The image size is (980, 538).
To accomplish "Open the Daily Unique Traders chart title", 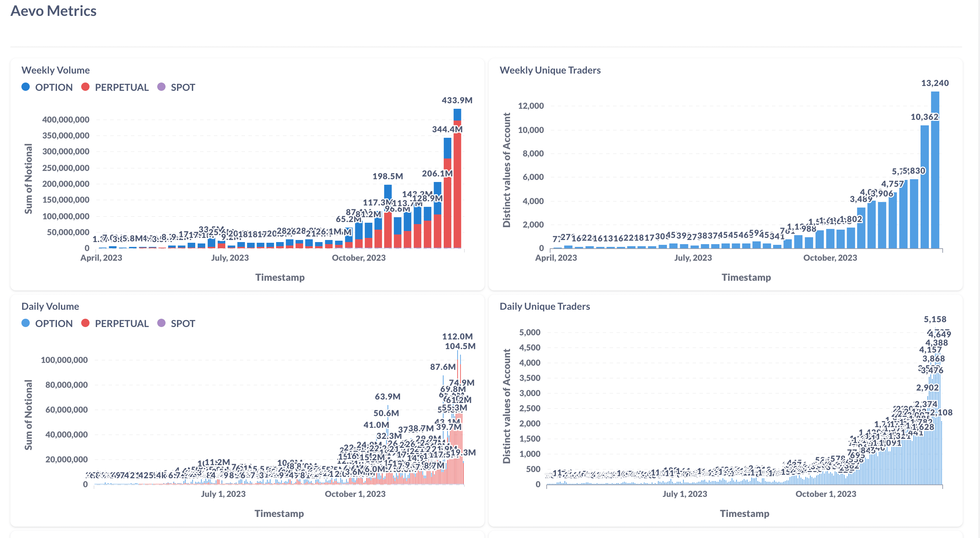I will point(544,306).
